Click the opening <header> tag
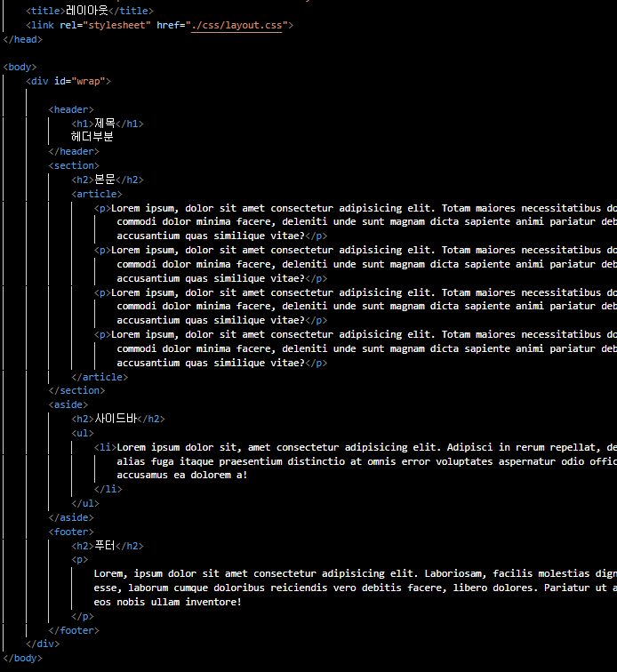 point(71,109)
